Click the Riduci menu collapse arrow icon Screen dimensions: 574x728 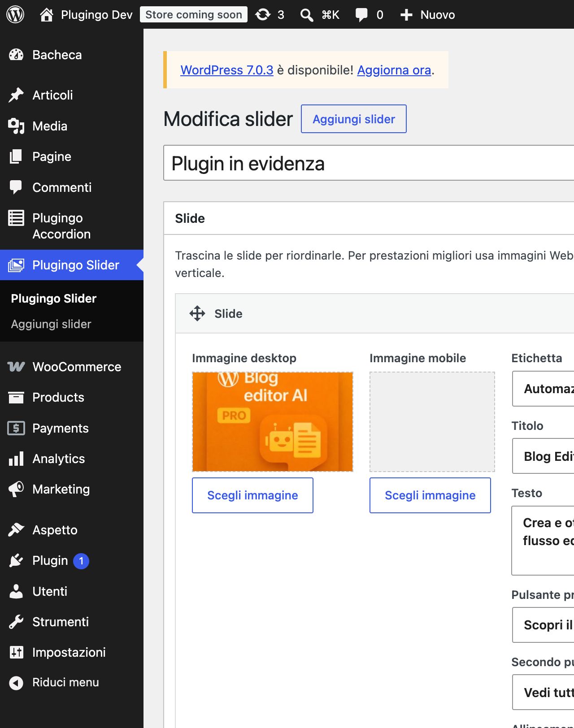point(16,683)
